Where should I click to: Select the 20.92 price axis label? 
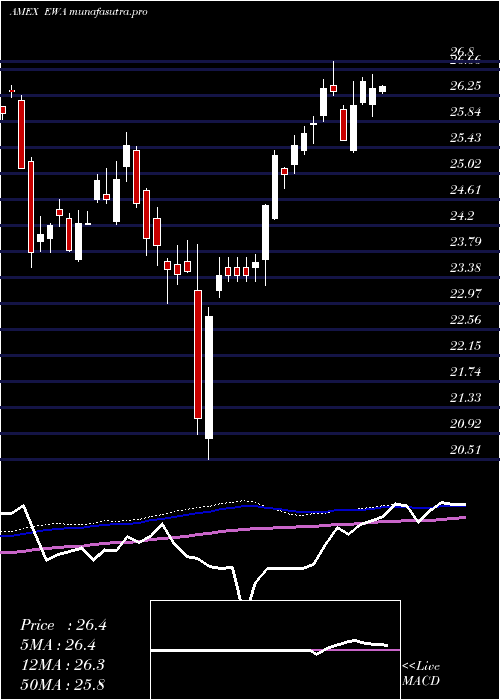[x=465, y=423]
